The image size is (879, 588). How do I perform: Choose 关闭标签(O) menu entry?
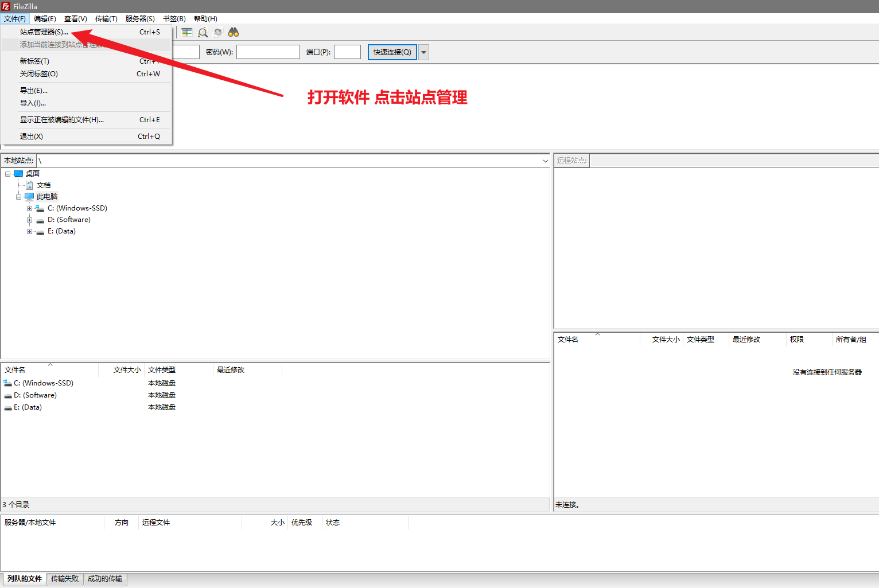pyautogui.click(x=87, y=74)
